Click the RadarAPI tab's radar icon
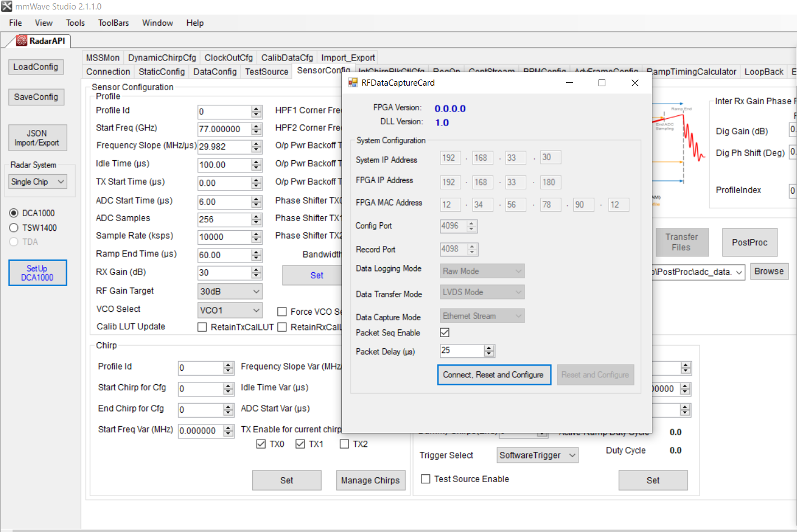Viewport: 797px width, 532px height. point(21,41)
